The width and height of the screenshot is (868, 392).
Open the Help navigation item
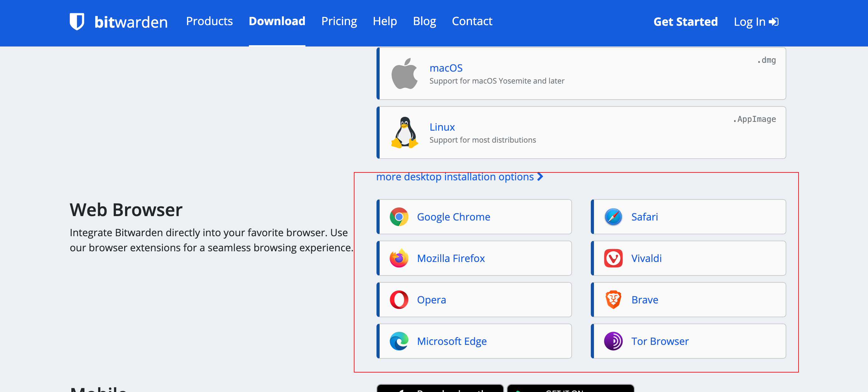click(x=385, y=21)
